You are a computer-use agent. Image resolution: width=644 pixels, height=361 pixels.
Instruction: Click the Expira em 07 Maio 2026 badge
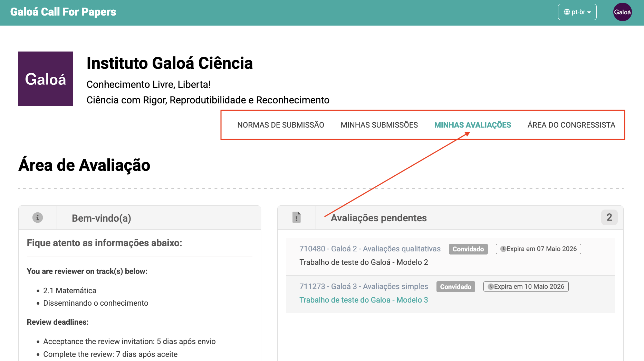538,249
